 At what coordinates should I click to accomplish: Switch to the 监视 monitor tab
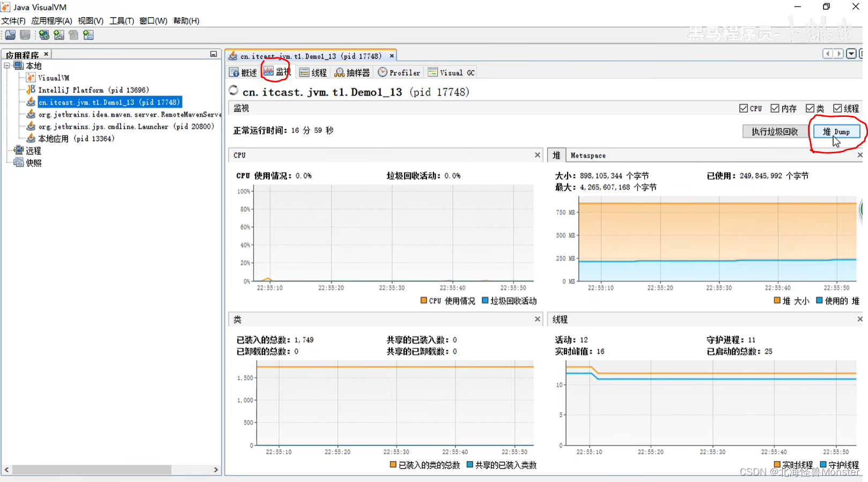(x=277, y=72)
